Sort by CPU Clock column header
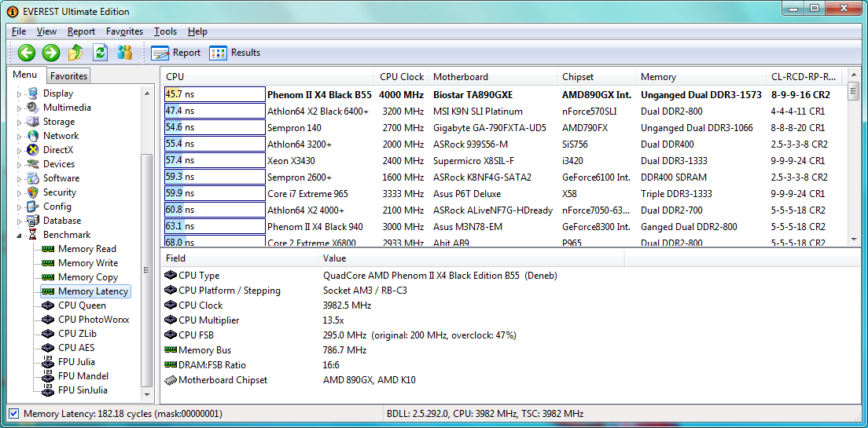Screen dimensions: 868x428 (x=401, y=77)
